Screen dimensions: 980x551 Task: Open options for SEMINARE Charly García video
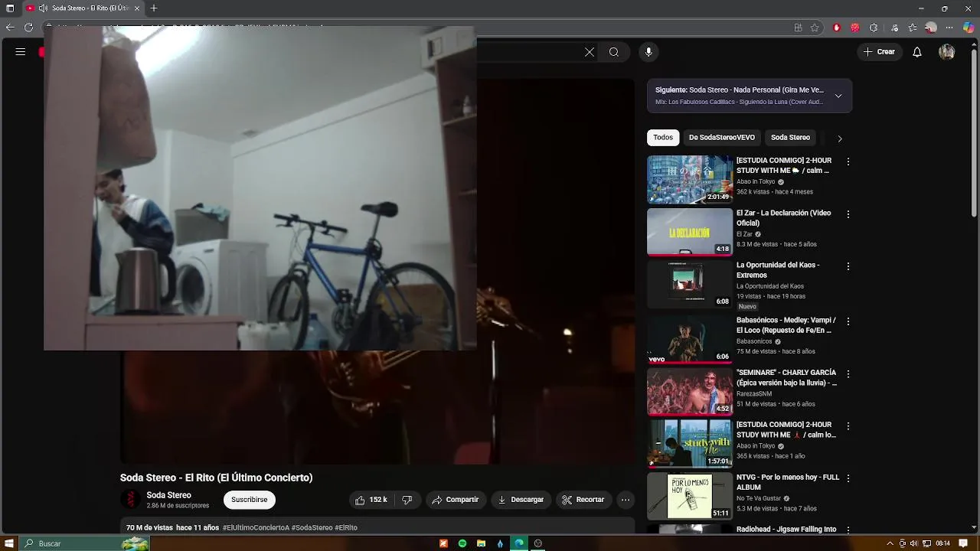click(848, 373)
